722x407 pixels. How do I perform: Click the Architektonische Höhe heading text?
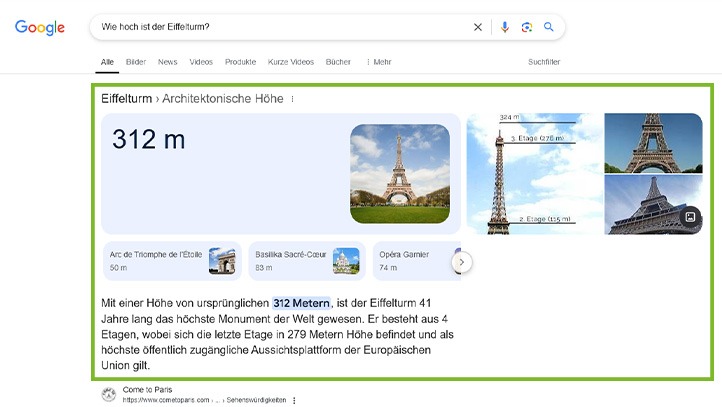pos(223,99)
